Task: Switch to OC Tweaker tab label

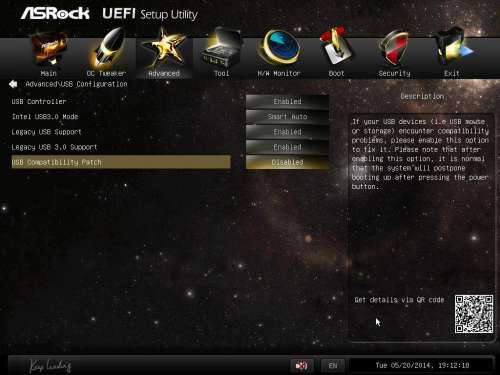Action: (x=106, y=73)
